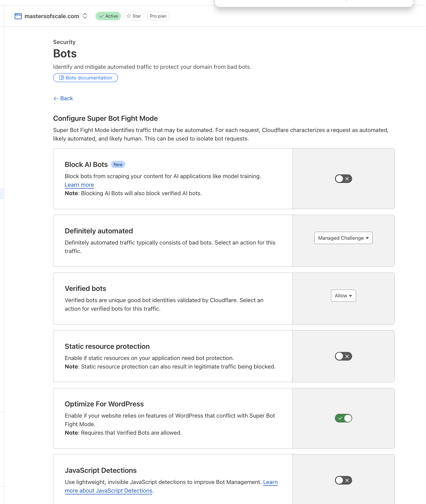
Task: Enable Static resource protection
Action: [x=343, y=356]
